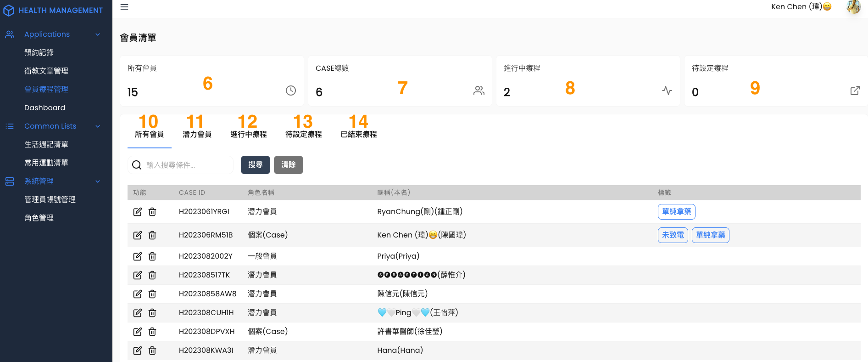
Task: Open 預約記錄 in the sidebar
Action: click(39, 53)
